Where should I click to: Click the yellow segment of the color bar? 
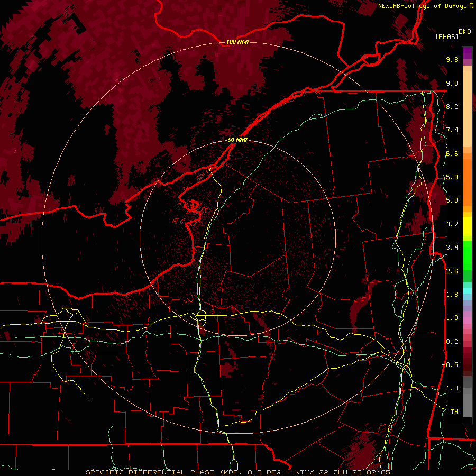pos(467,226)
